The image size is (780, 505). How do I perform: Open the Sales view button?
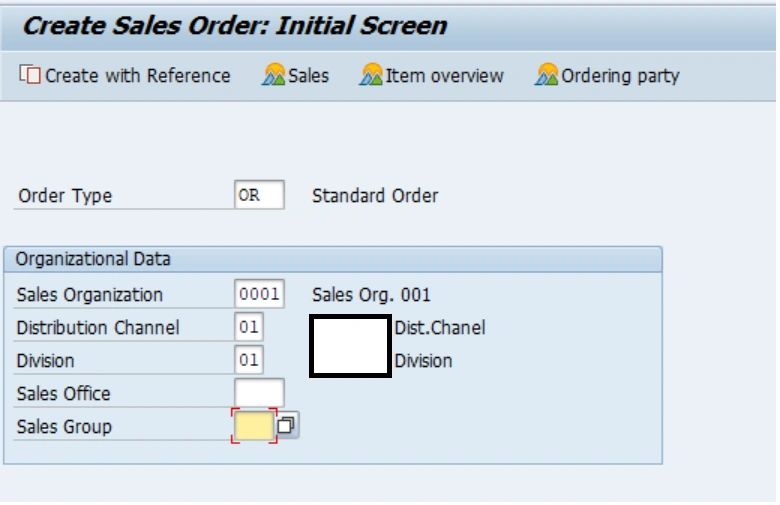pyautogui.click(x=295, y=75)
